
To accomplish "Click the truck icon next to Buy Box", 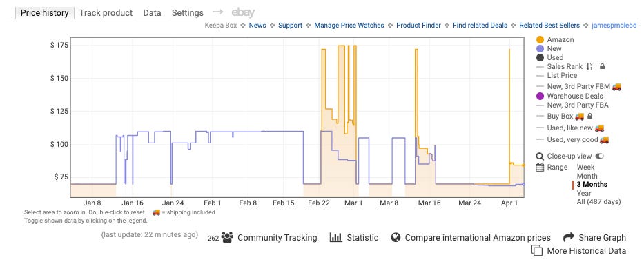I will coord(580,117).
